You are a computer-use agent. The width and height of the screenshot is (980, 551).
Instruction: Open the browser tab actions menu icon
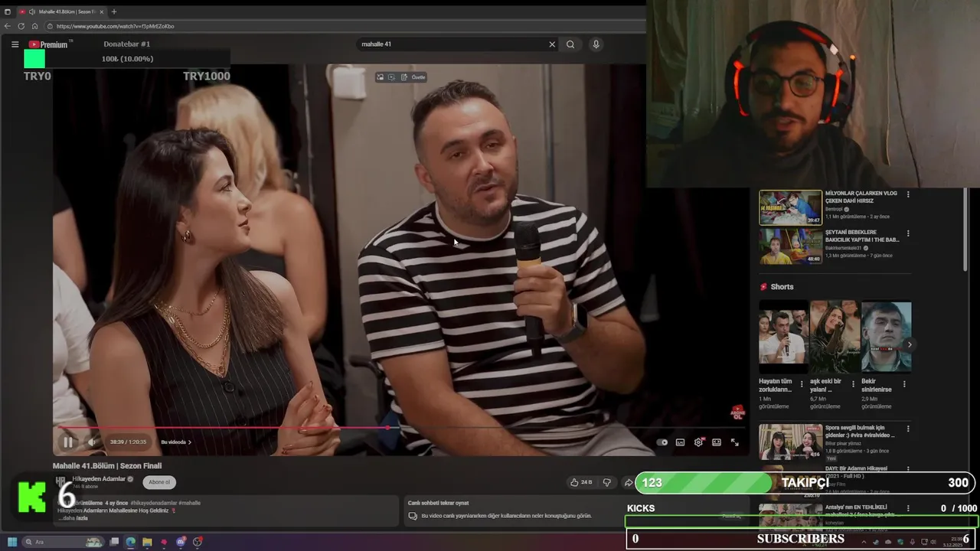pyautogui.click(x=8, y=11)
